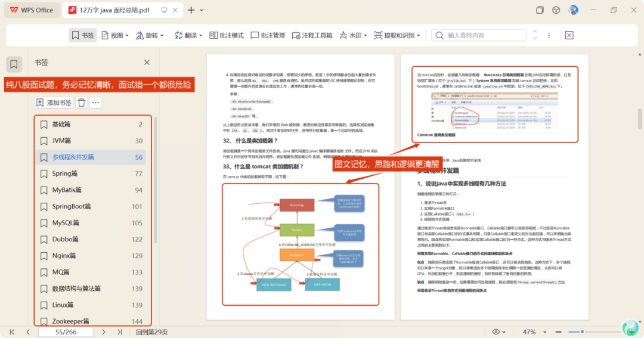Open the 47% zoom level dropdown
Screen dimensions: 644x338
coord(534,332)
